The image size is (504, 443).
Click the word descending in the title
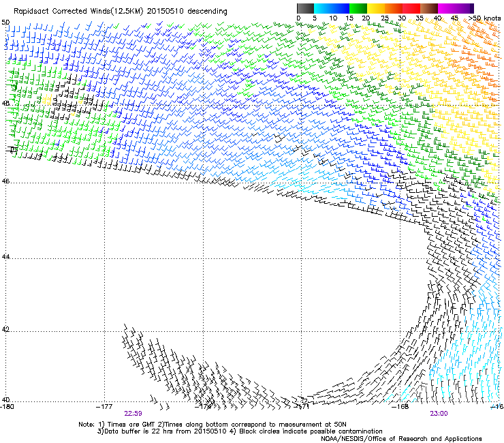click(207, 12)
